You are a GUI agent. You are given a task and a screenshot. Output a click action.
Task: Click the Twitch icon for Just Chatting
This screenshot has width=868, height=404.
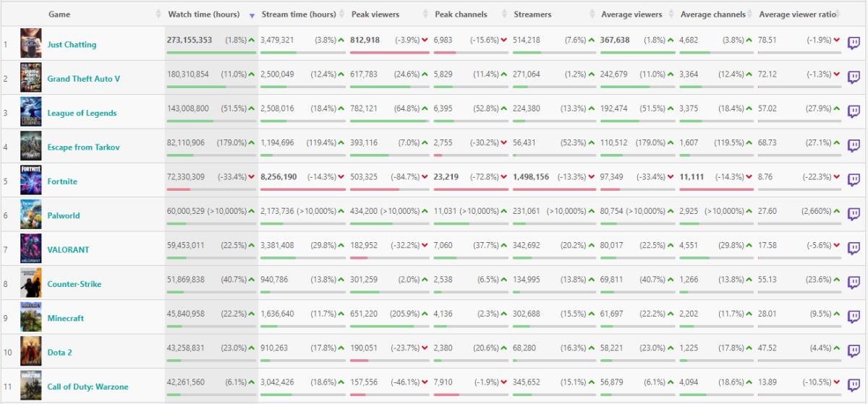click(x=854, y=43)
